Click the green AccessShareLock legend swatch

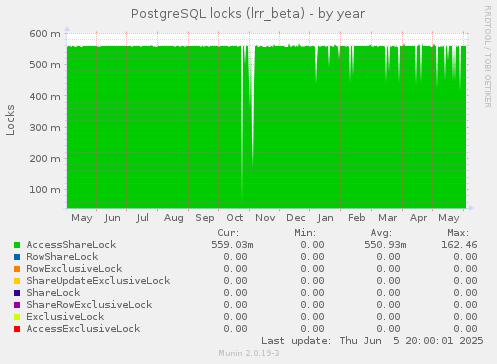click(17, 245)
